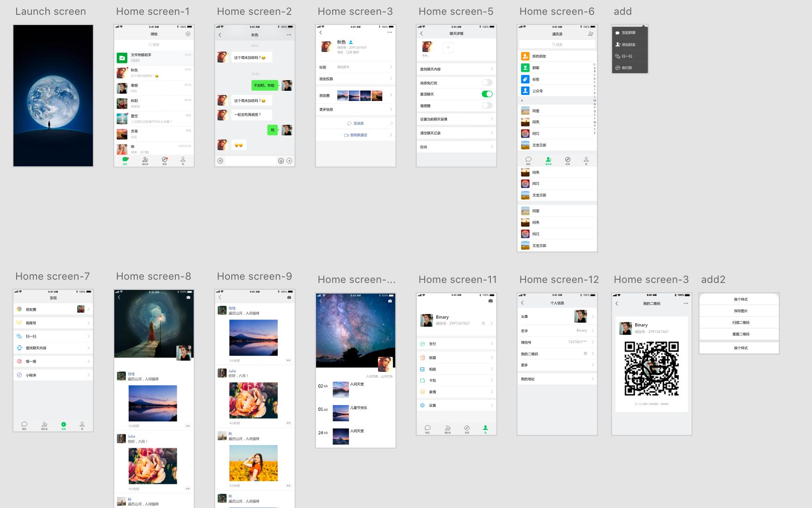812x508 pixels.
Task: Click the camera icon in Home screen-9 header
Action: tap(289, 297)
